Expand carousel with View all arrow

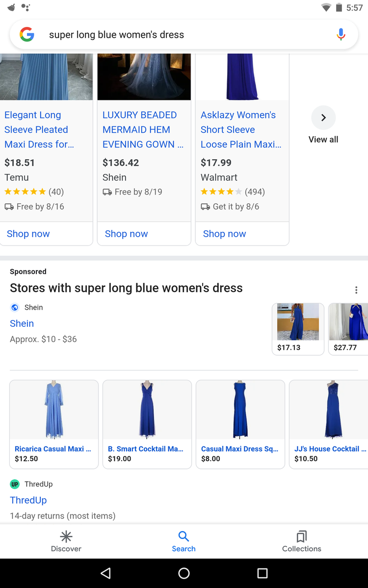[x=323, y=118]
